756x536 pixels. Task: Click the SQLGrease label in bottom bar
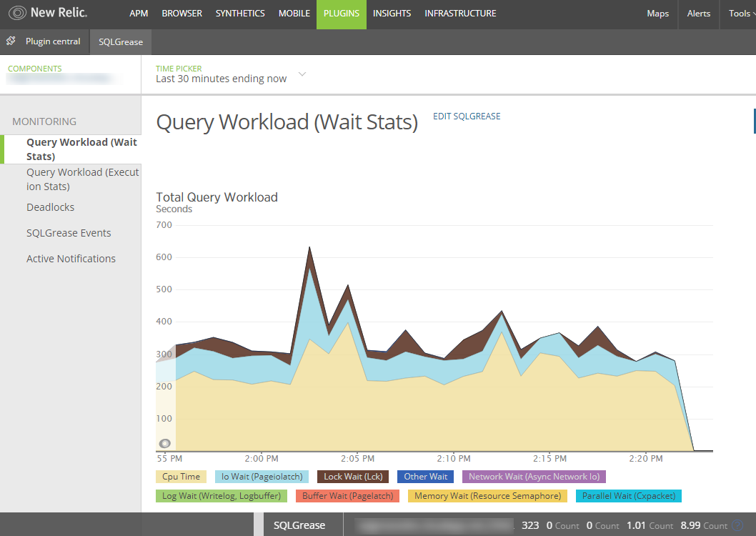click(x=299, y=525)
